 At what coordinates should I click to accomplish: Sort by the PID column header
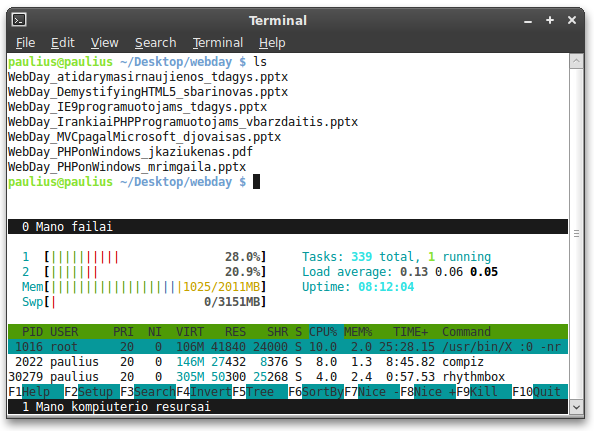pyautogui.click(x=32, y=332)
